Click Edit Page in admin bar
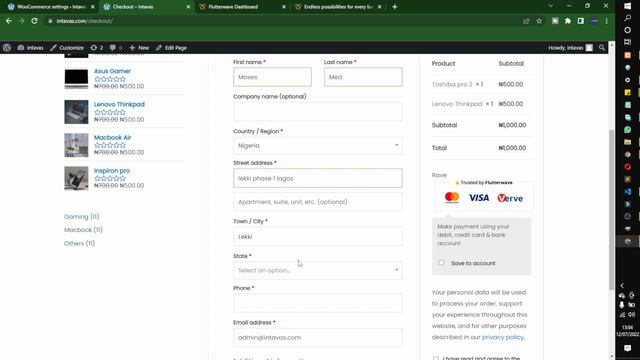 171,48
